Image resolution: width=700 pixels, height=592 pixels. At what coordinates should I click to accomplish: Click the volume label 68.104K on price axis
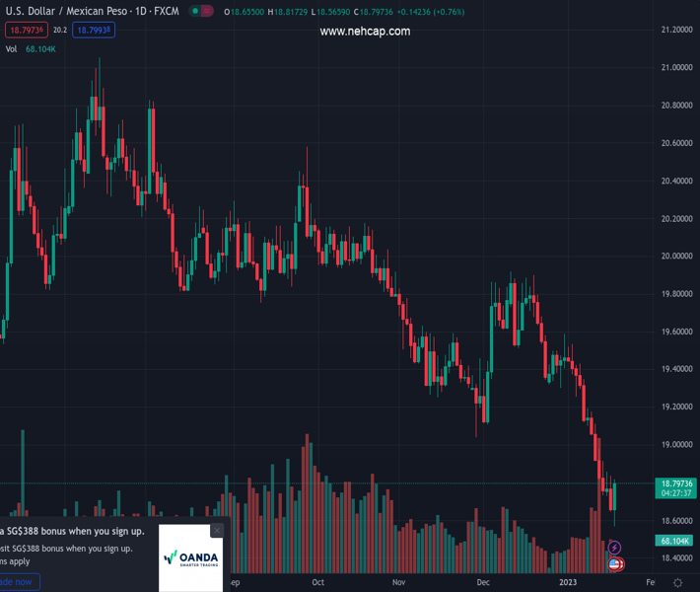[x=673, y=541]
